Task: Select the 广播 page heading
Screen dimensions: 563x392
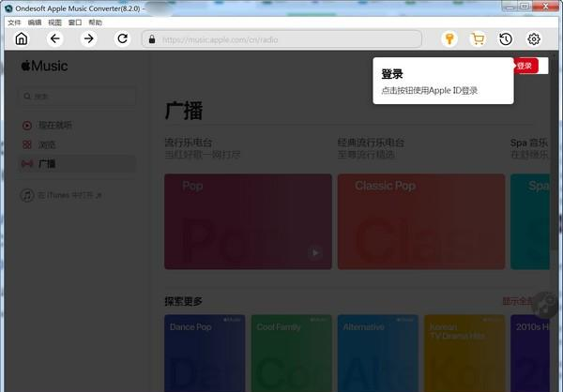Action: click(184, 111)
